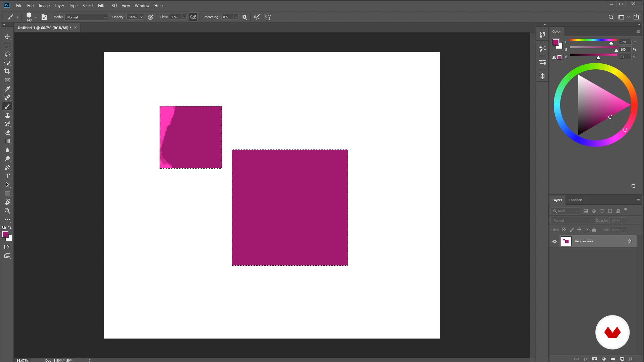Open the Filter menu
The image size is (644, 362).
[102, 6]
